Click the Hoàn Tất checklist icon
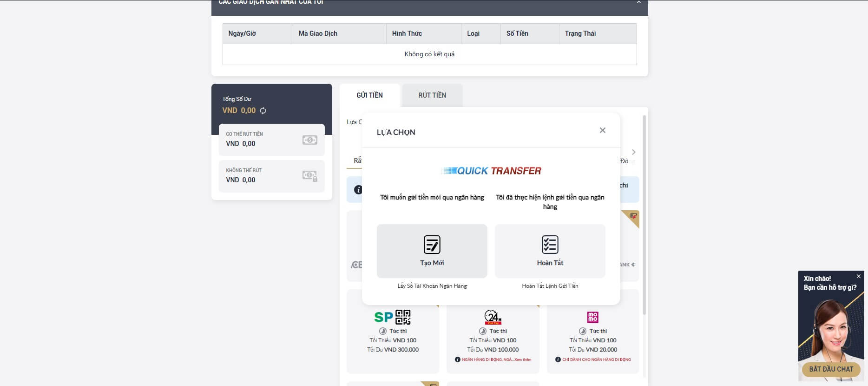Screen dimensions: 868x386 point(550,245)
